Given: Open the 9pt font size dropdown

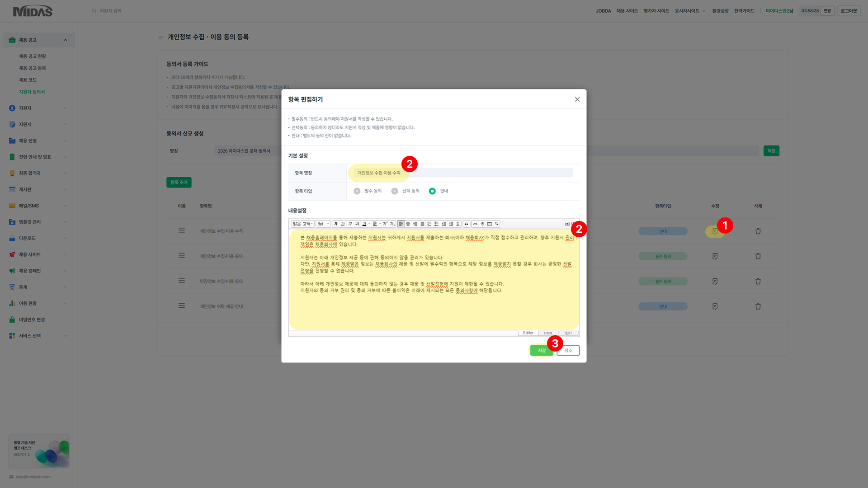Looking at the screenshot, I should point(323,224).
